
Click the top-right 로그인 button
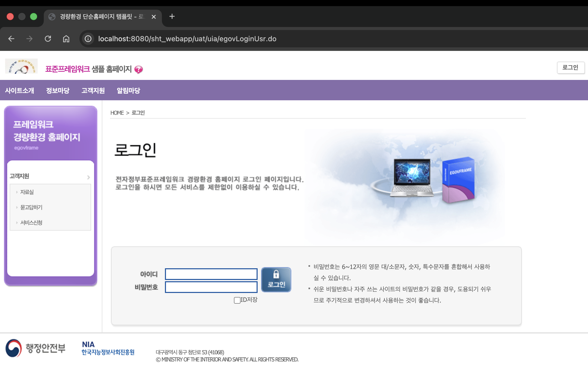click(x=570, y=68)
